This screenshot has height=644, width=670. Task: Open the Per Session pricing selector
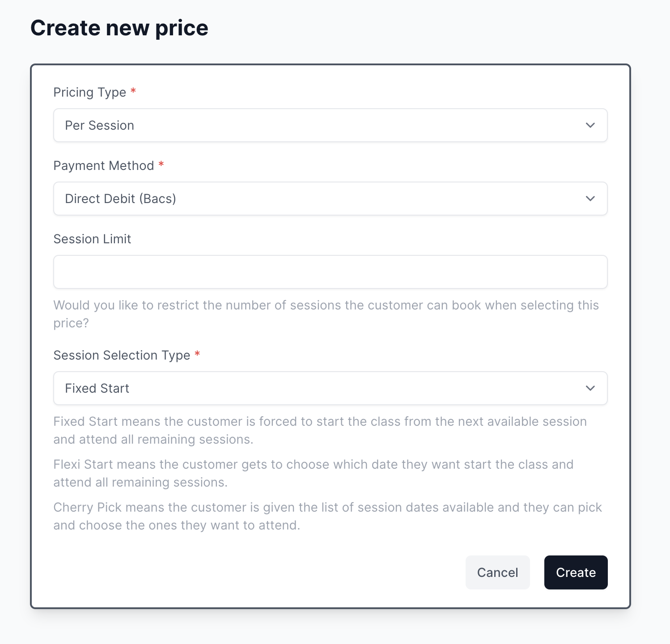click(331, 125)
